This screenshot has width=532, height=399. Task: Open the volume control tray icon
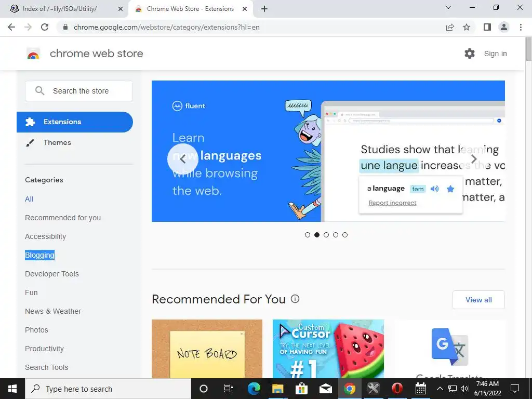464,389
